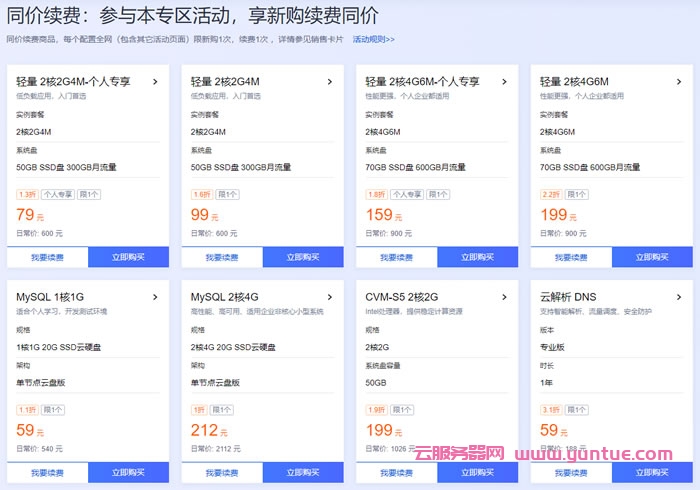Click 我要续费 under CVM-S5 2核2G
This screenshot has height=490, width=700.
[x=396, y=473]
